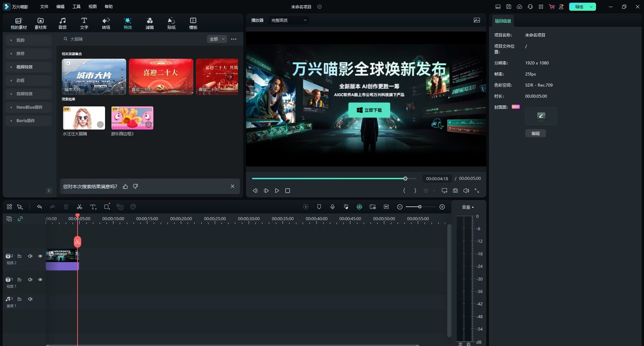This screenshot has height=346, width=644.
Task: Select the timeline text tool
Action: click(93, 207)
